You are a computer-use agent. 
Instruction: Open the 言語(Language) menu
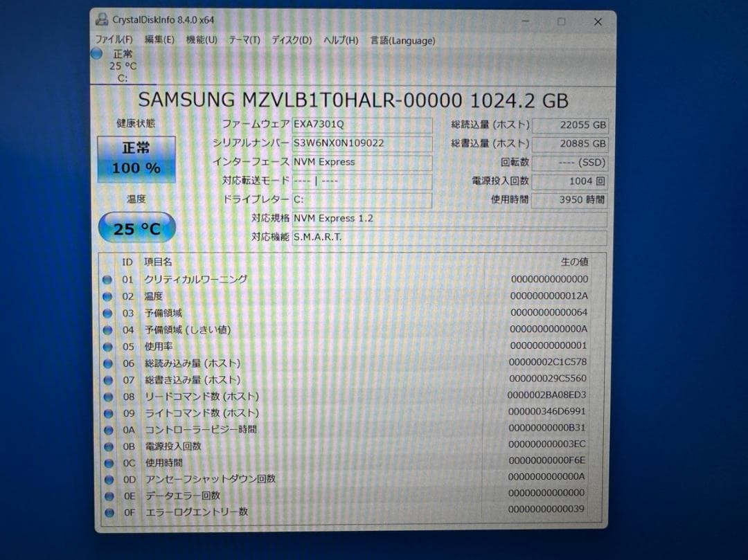(402, 40)
